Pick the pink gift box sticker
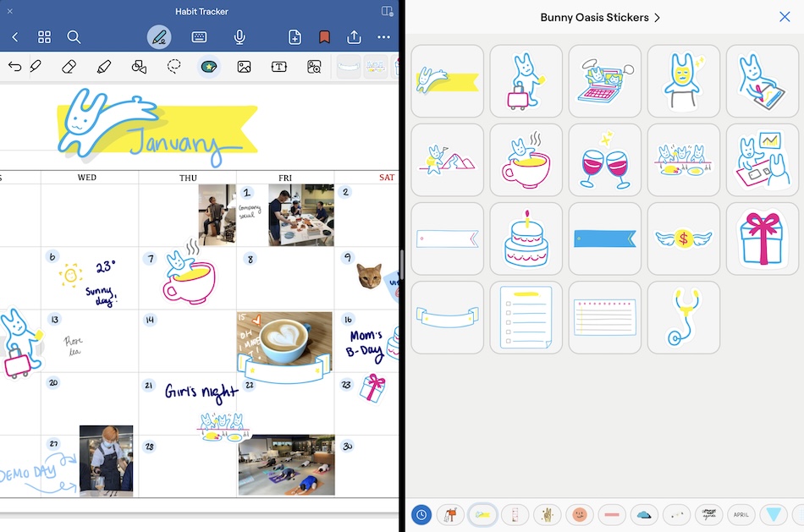804x532 pixels. (x=762, y=239)
